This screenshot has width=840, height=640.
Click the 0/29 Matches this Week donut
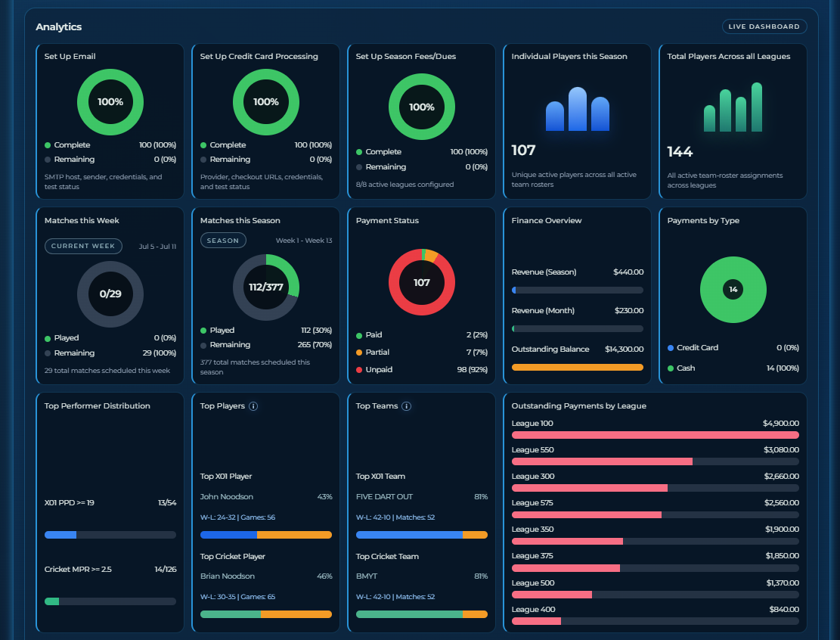tap(110, 294)
